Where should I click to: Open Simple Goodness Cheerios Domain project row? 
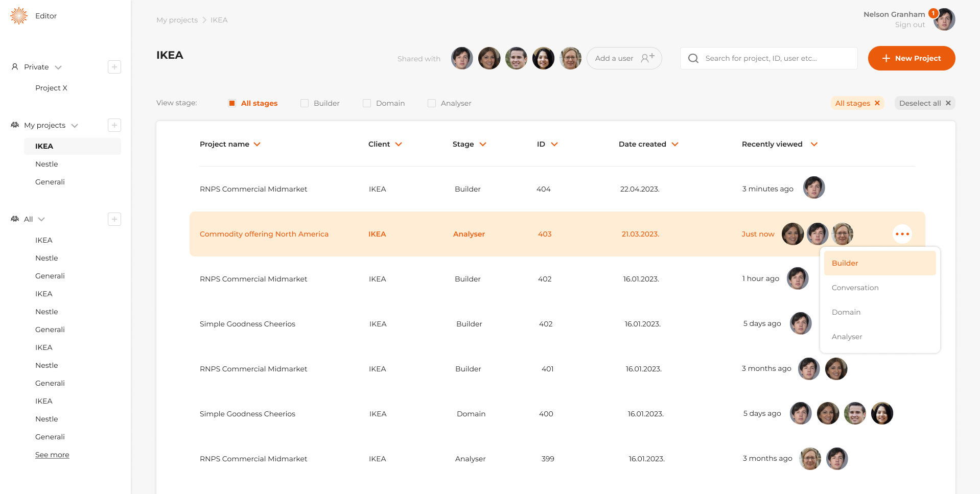coord(557,414)
